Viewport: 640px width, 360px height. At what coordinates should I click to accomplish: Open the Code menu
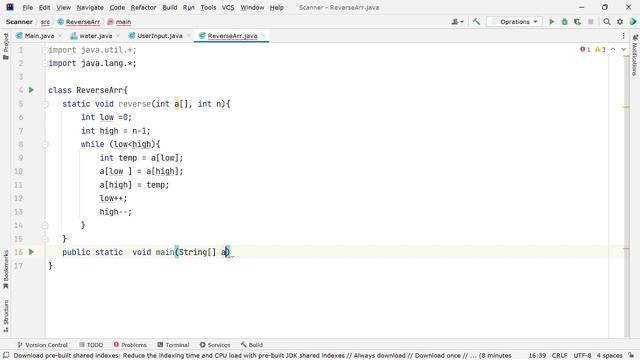click(x=117, y=7)
